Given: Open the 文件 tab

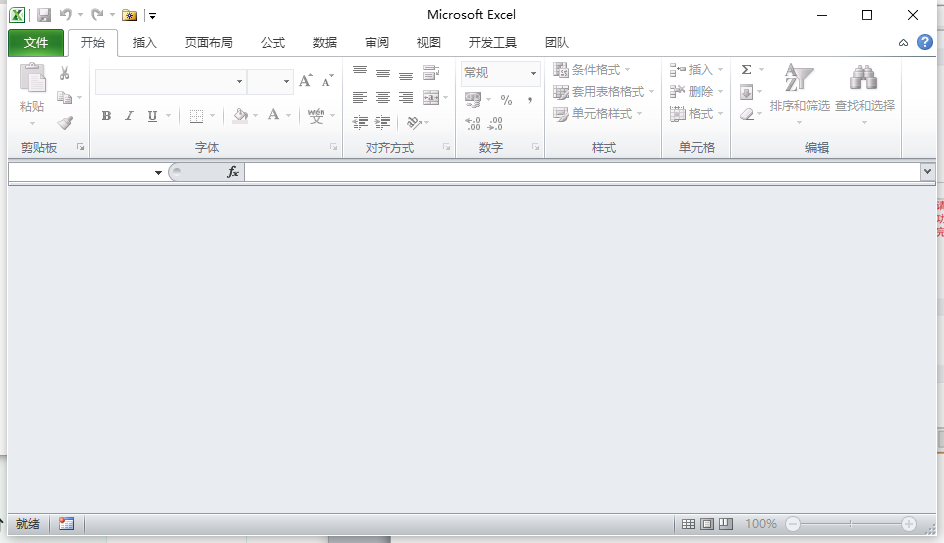Looking at the screenshot, I should pos(36,43).
